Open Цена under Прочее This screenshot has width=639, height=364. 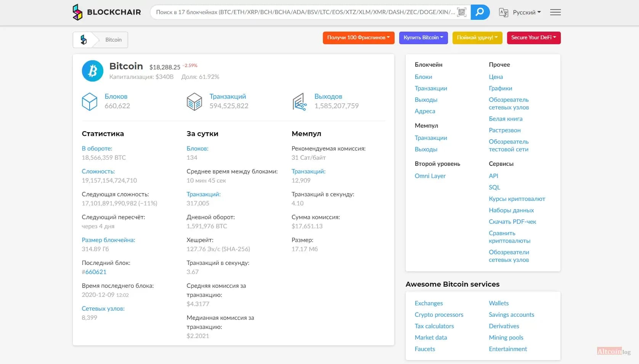496,77
